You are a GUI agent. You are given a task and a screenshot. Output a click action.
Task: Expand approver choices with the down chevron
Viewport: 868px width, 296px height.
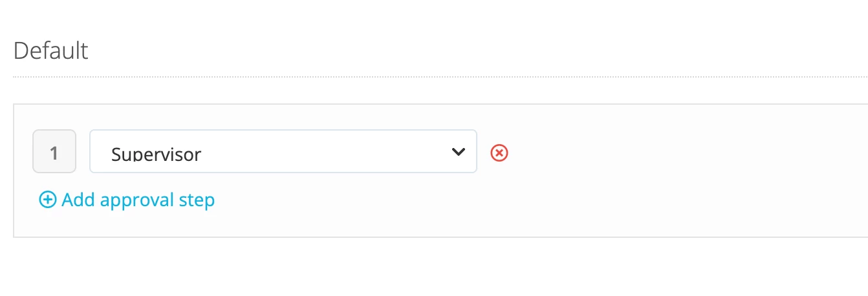coord(458,152)
